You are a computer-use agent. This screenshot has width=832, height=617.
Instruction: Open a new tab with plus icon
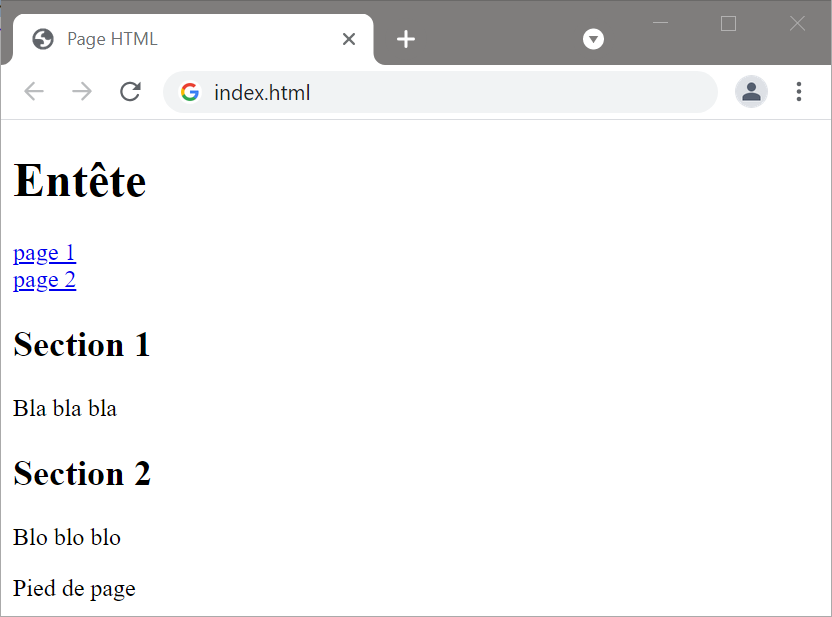[406, 39]
